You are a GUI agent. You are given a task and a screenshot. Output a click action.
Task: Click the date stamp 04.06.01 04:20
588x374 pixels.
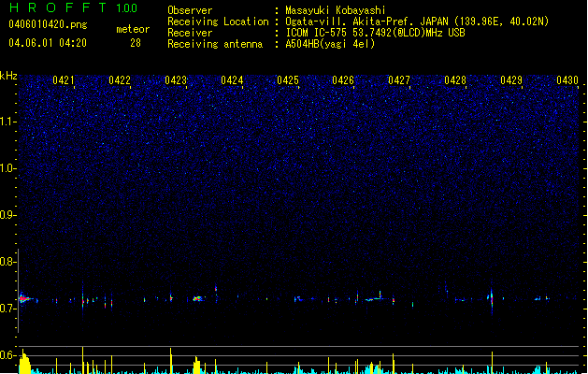(48, 43)
